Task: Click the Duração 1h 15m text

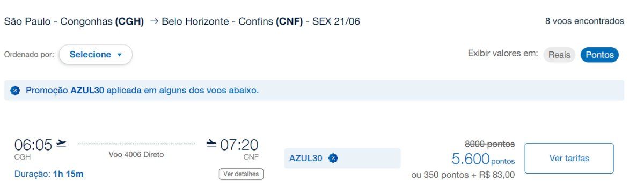Action: [49, 174]
